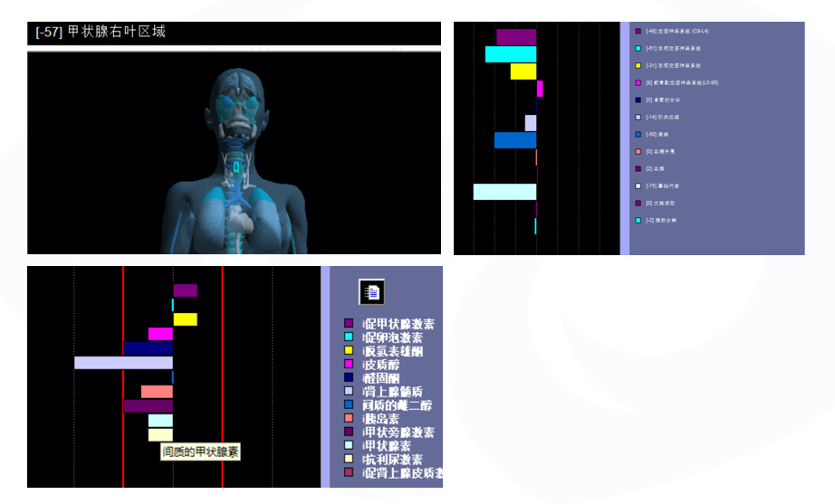
Task: Click the 甲状旁腺激素 legend entry
Action: tap(398, 432)
